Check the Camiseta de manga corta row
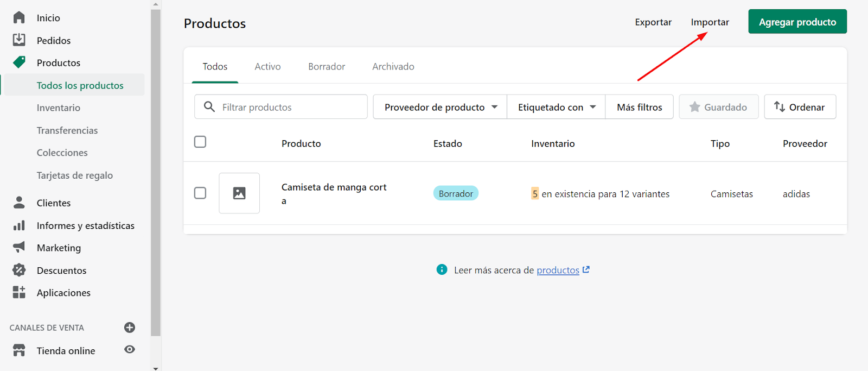Viewport: 868px width, 371px height. pos(200,193)
